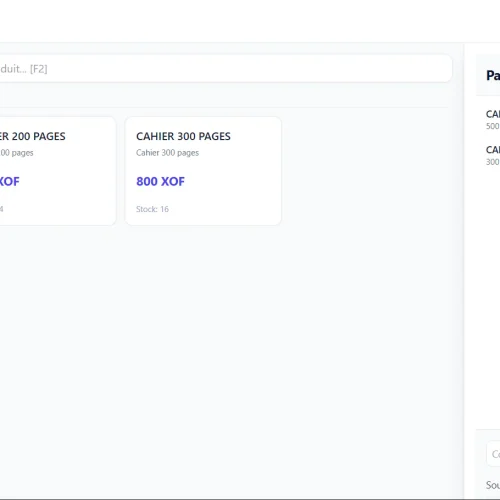The image size is (500, 500).
Task: Click the 800 XOF price text
Action: (x=160, y=181)
